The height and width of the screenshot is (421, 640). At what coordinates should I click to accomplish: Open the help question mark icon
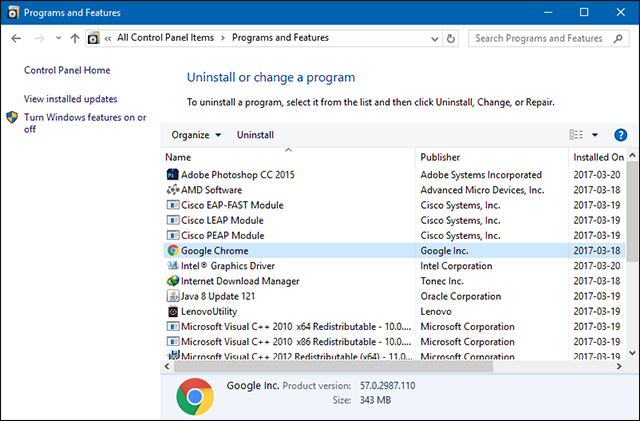pos(620,135)
